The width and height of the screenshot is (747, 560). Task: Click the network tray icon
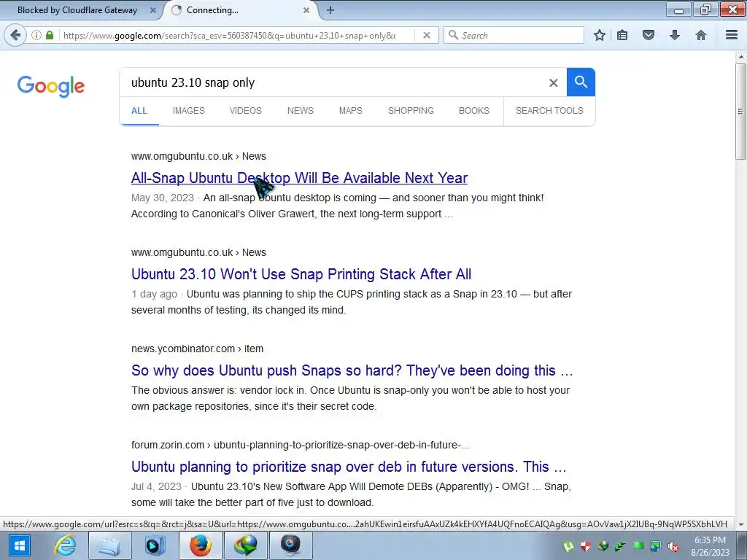tap(656, 546)
